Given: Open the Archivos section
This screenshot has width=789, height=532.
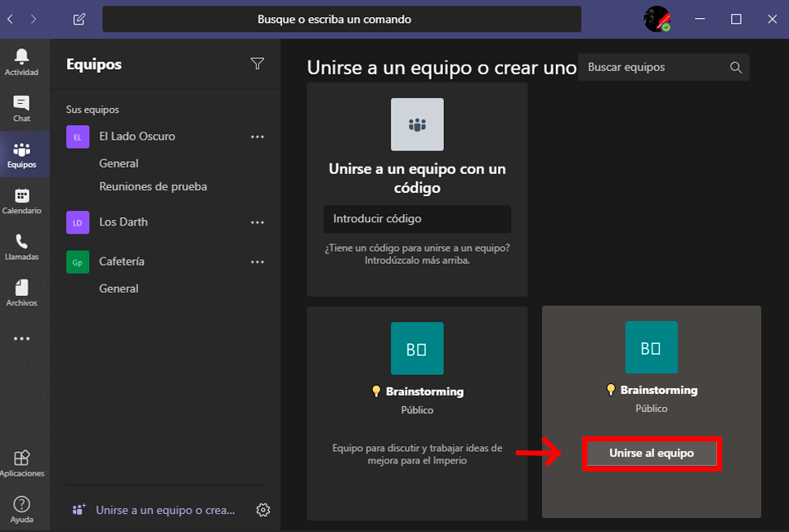Looking at the screenshot, I should pos(22,293).
